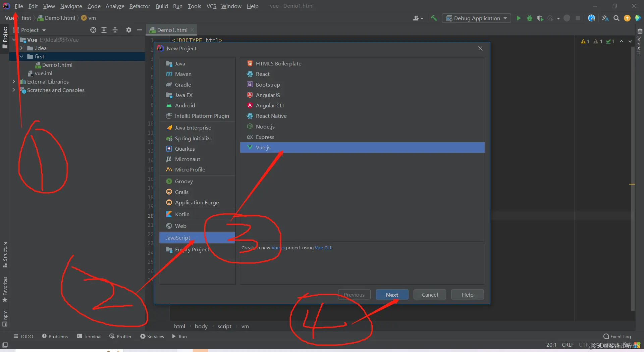Switch to the Demo1.html editor tab
The height and width of the screenshot is (352, 644).
[171, 30]
